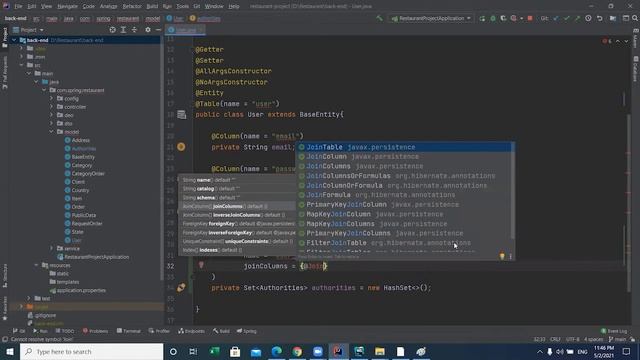Select JoinColumn javax.persistence suggestion
The width and height of the screenshot is (640, 360).
pyautogui.click(x=404, y=157)
